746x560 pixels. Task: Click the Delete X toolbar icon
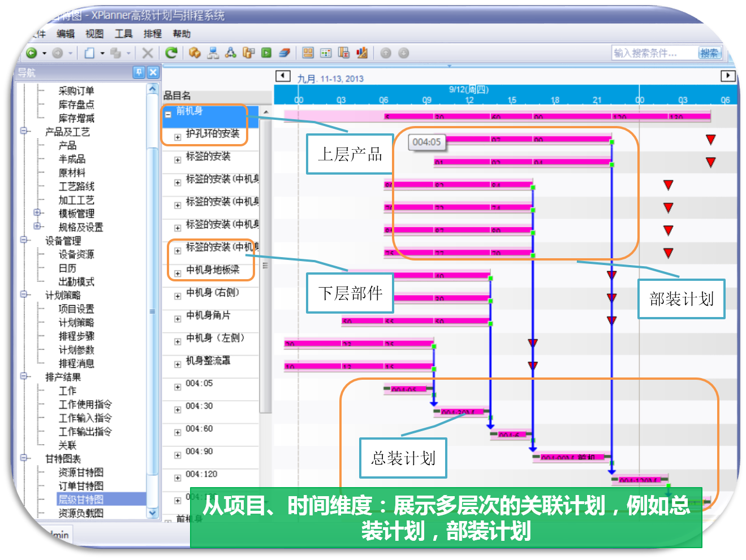148,53
